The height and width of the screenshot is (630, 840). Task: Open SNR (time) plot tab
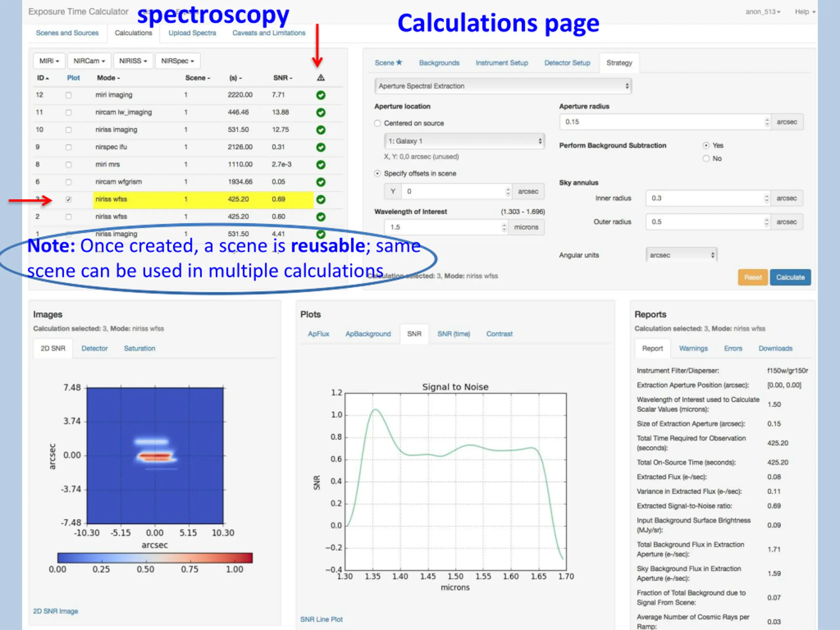pos(453,334)
